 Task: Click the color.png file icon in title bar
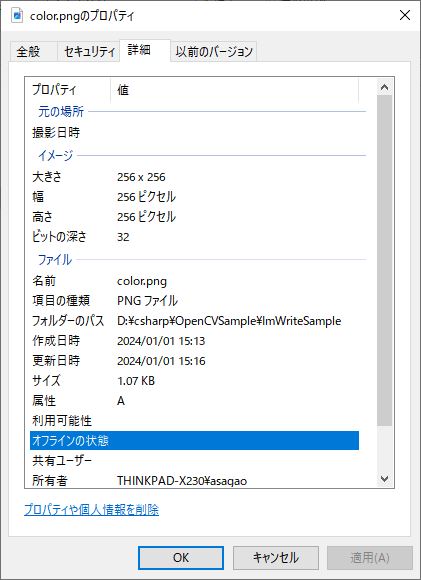tap(17, 16)
